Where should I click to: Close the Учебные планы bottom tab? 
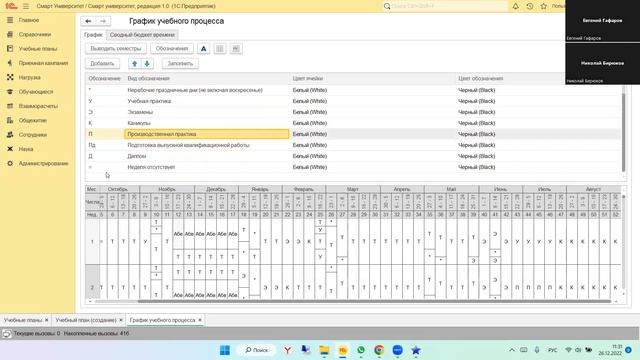[47, 320]
